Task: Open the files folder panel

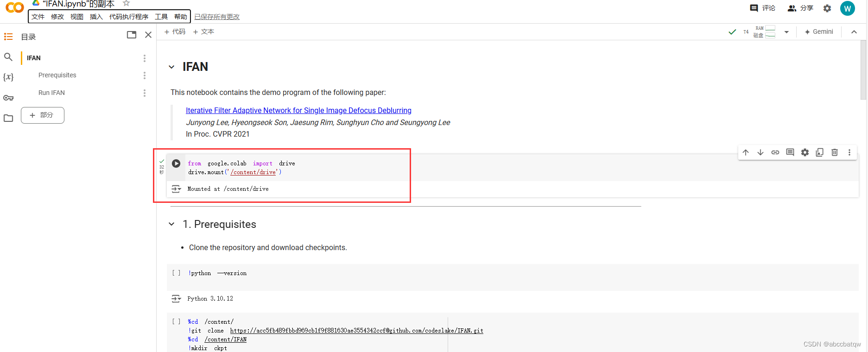Action: (8, 118)
